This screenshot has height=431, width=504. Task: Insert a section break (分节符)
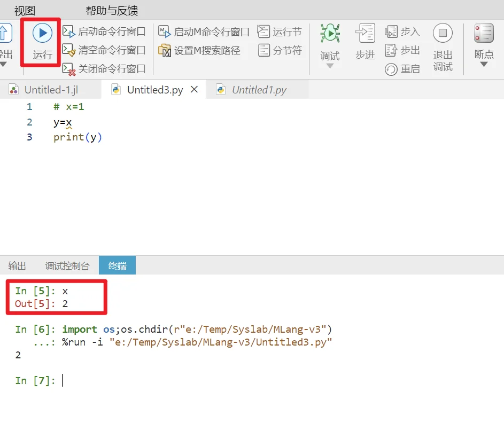click(280, 50)
